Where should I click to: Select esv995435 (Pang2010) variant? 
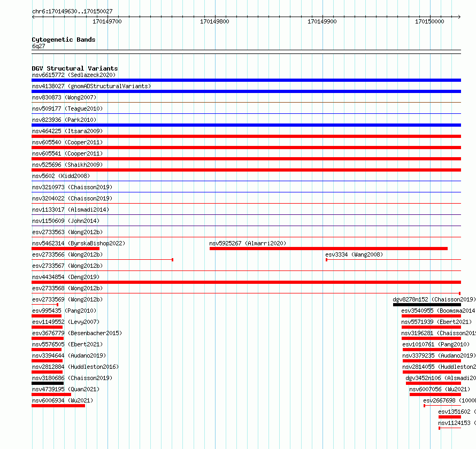(x=64, y=311)
